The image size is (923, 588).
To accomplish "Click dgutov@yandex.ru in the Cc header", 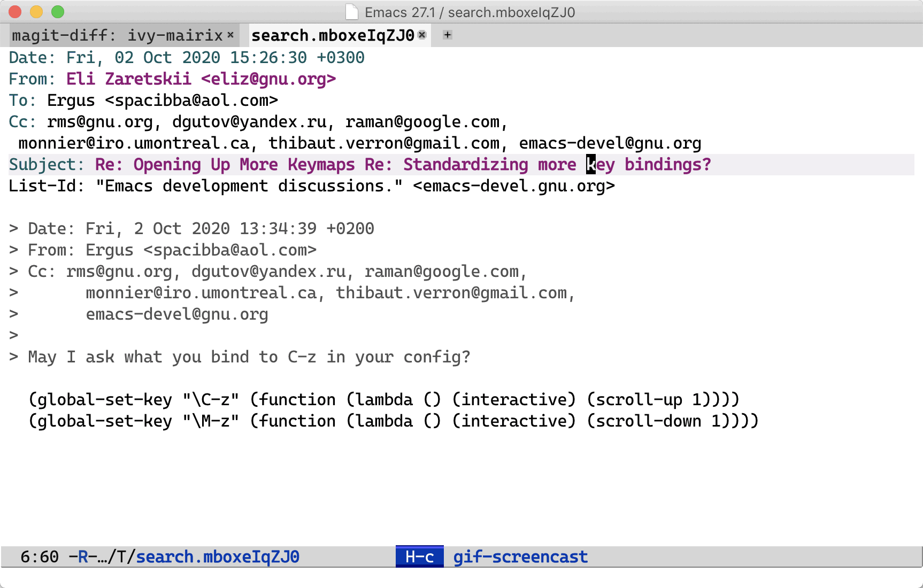I will [x=249, y=122].
